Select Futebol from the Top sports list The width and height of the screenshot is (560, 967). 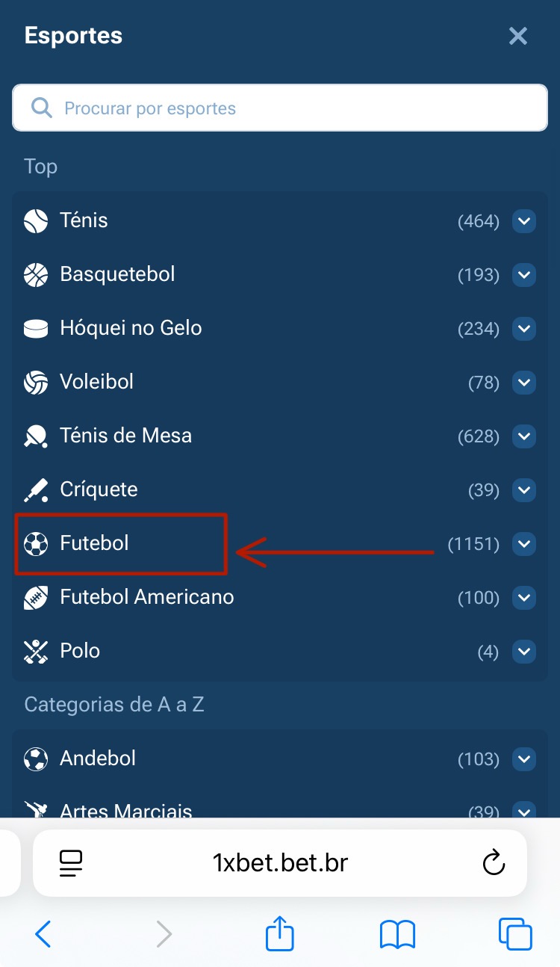(95, 544)
